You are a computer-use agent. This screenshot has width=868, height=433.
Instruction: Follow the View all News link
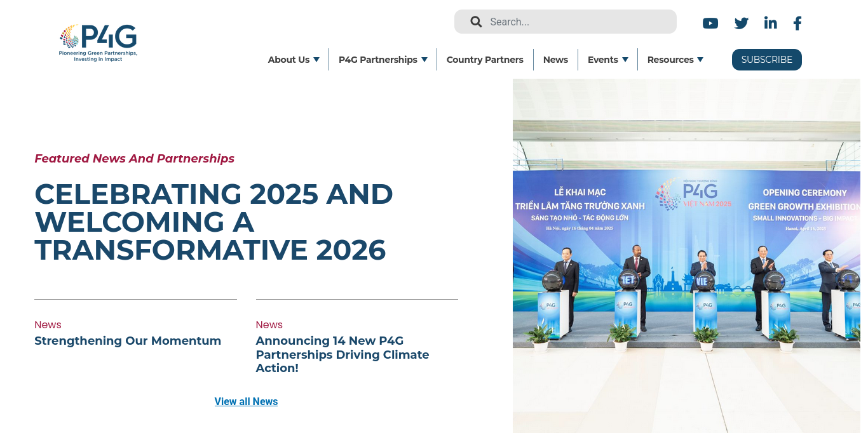click(246, 401)
